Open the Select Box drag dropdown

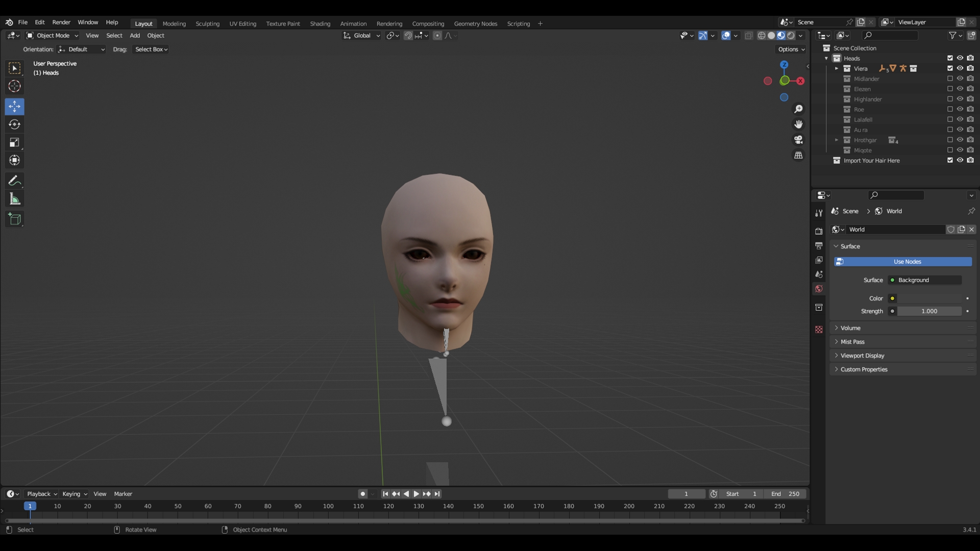click(151, 49)
